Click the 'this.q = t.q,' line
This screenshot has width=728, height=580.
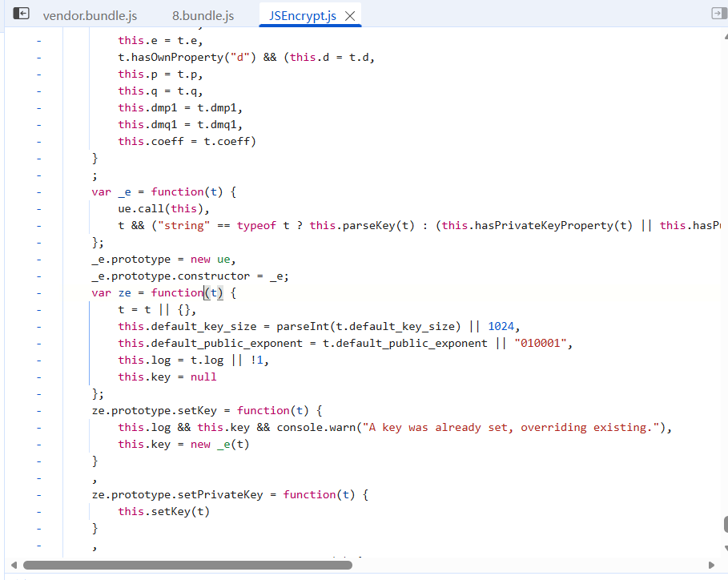pyautogui.click(x=161, y=91)
